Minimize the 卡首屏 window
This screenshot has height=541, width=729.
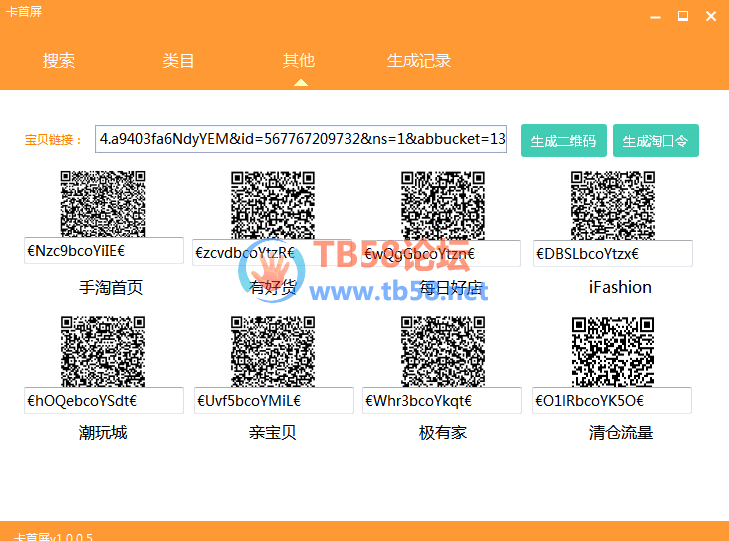coord(656,17)
